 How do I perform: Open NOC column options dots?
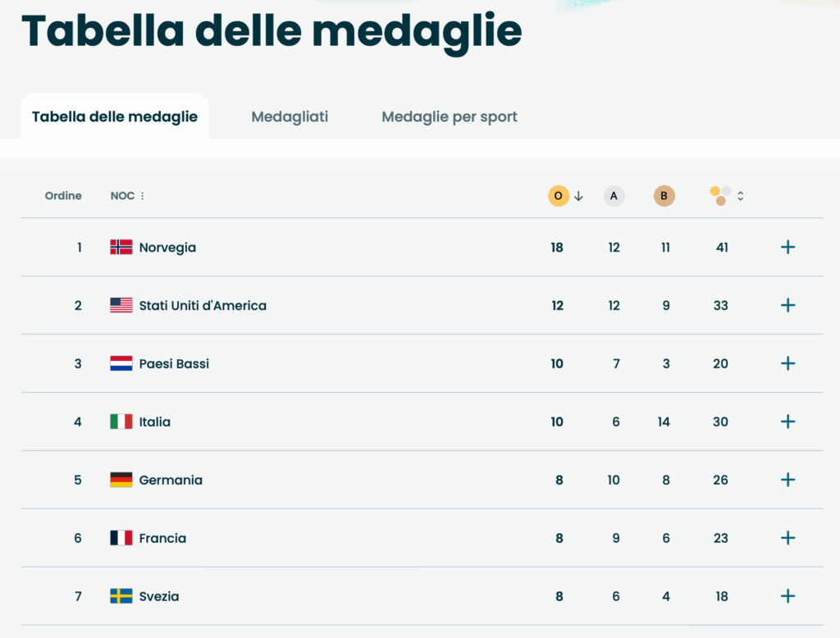click(142, 196)
